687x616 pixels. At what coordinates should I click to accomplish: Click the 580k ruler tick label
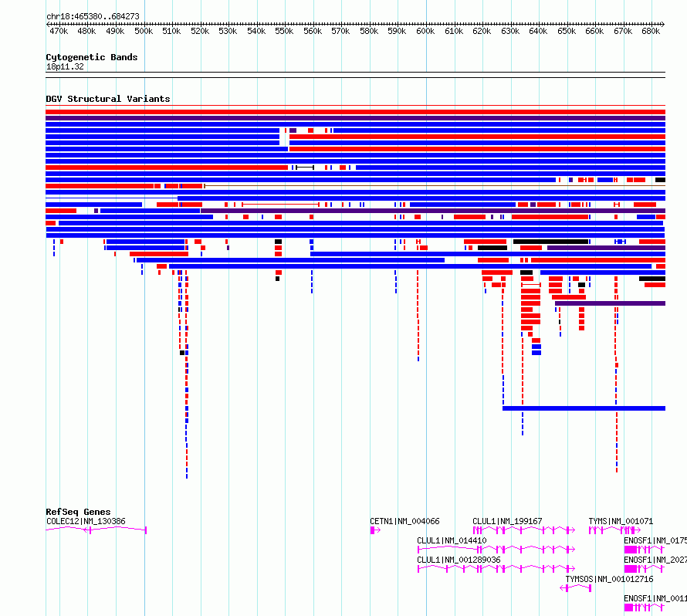click(x=369, y=31)
